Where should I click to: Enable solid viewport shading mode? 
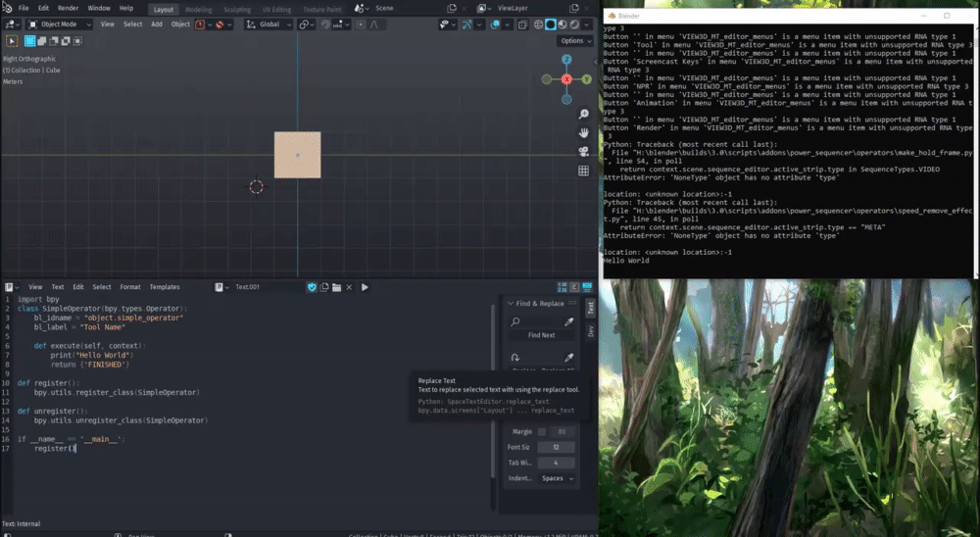(550, 24)
